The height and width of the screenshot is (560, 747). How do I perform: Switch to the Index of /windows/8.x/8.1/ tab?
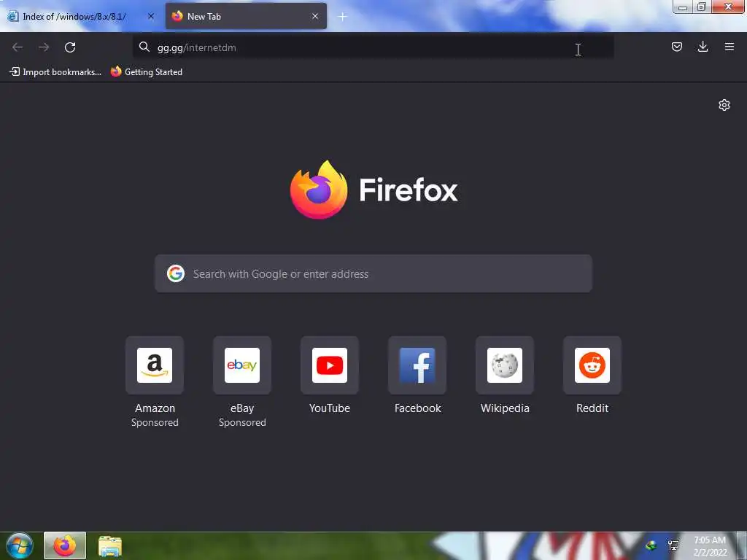point(81,16)
